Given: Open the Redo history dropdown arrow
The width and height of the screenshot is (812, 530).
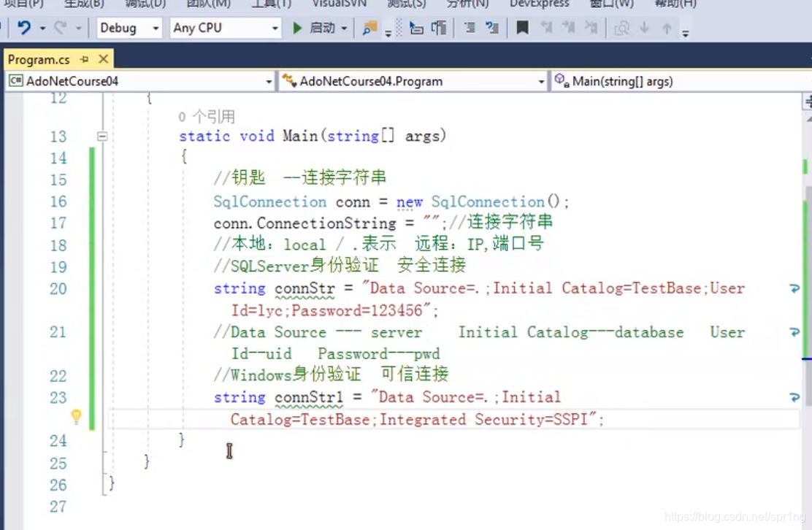Looking at the screenshot, I should click(78, 28).
